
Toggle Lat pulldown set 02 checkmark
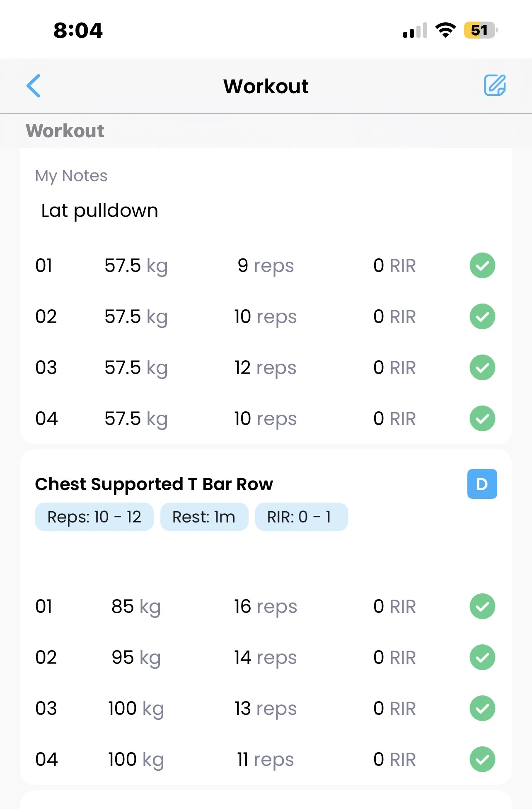(482, 316)
